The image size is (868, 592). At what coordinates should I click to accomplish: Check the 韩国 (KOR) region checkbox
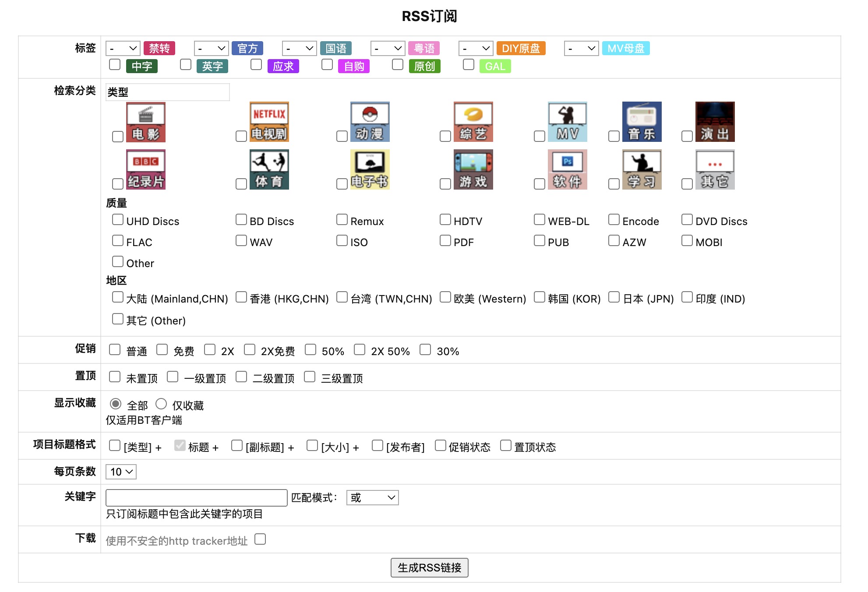pyautogui.click(x=540, y=297)
